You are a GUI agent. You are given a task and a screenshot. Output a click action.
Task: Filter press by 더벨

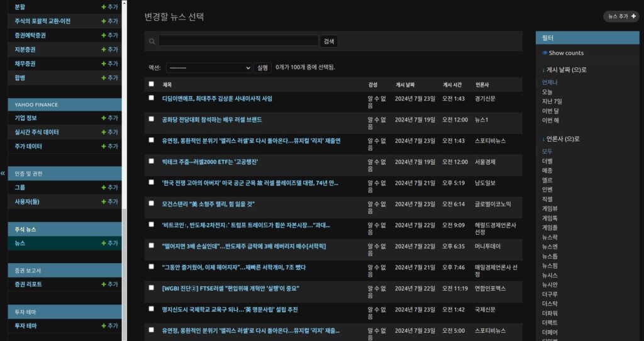coord(547,161)
